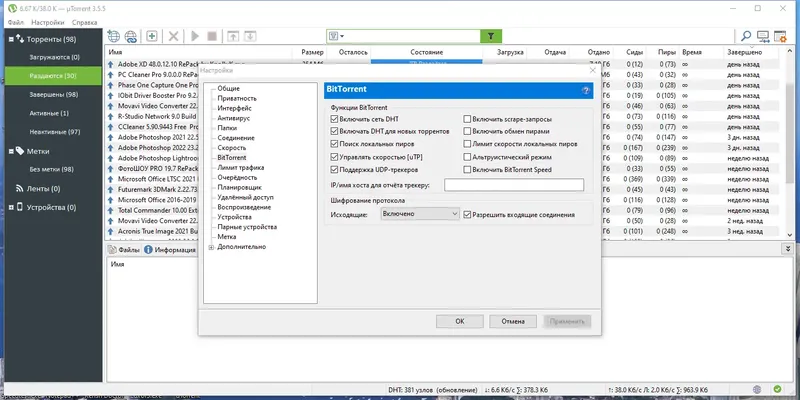Click the OK button
The height and width of the screenshot is (400, 800).
460,321
